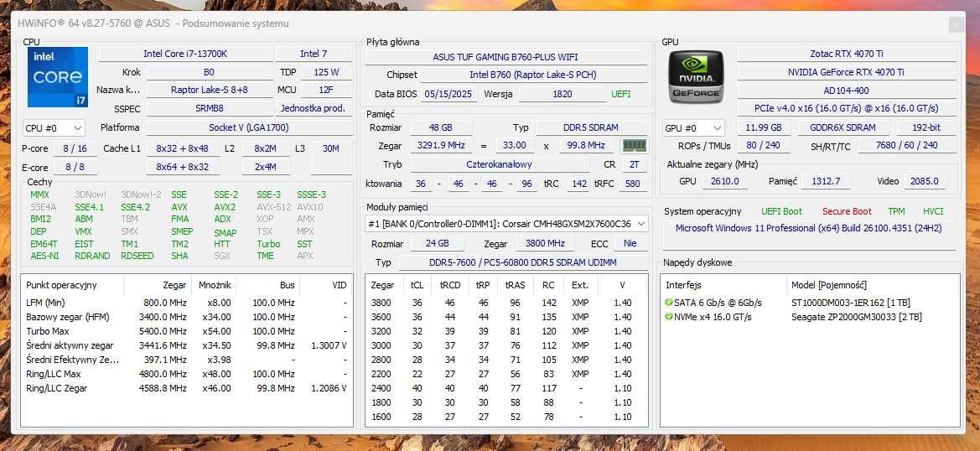Open the CPU #0 selector dropdown
This screenshot has height=451, width=980.
pos(53,128)
